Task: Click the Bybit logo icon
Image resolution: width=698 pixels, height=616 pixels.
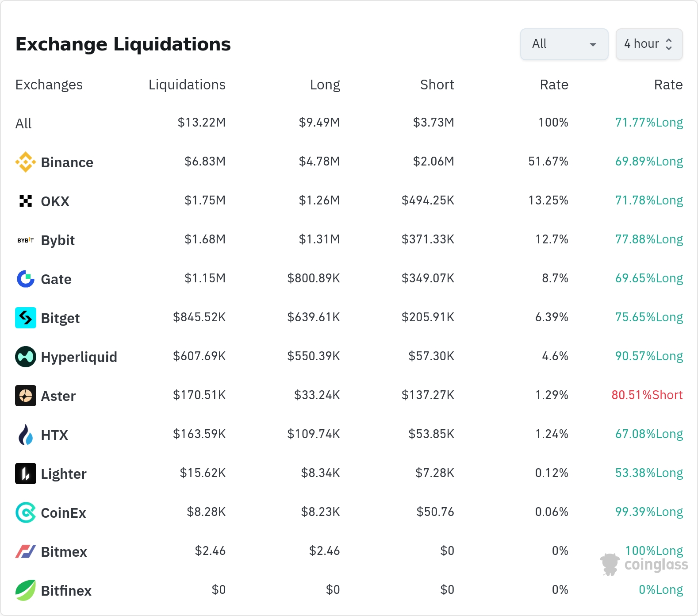Action: click(26, 240)
